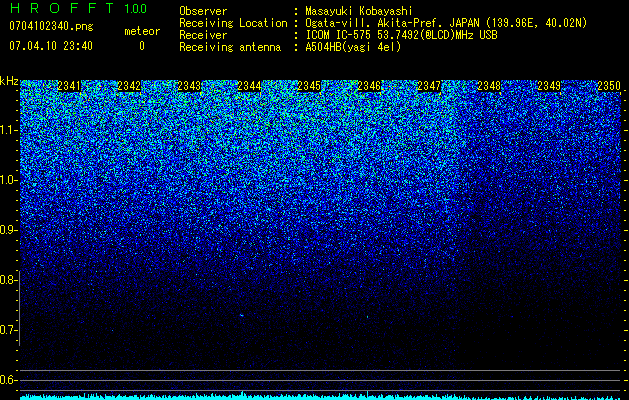The width and height of the screenshot is (629, 400).
Task: Click the 0.6 frequency axis label
Action: coord(8,380)
